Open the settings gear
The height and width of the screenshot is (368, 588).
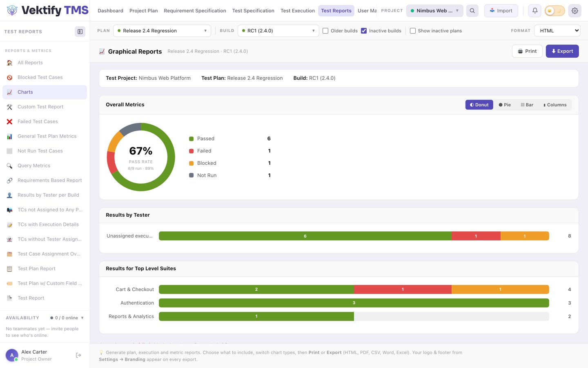575,11
